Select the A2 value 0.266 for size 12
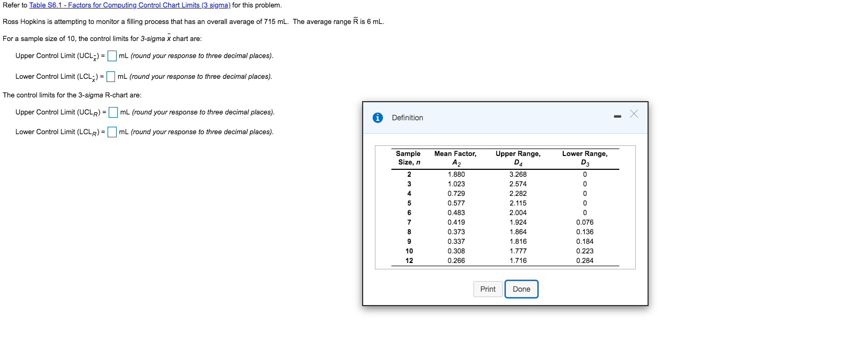Image resolution: width=868 pixels, height=337 pixels. pyautogui.click(x=456, y=261)
